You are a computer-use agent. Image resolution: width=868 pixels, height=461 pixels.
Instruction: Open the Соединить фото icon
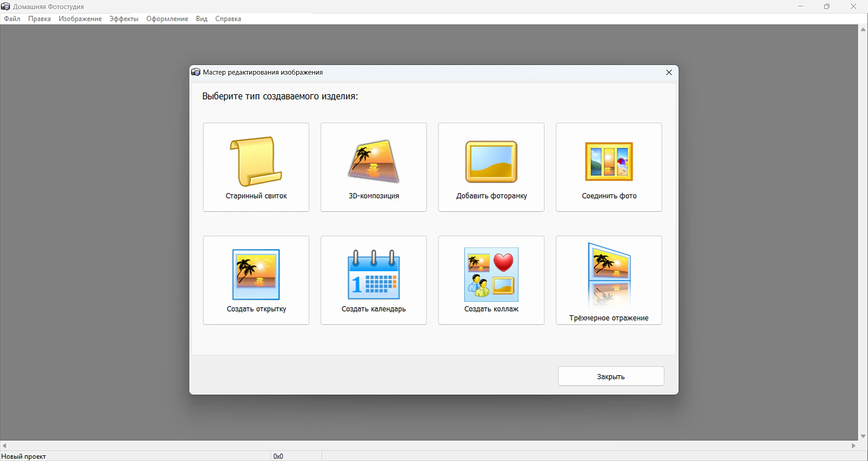pos(609,161)
